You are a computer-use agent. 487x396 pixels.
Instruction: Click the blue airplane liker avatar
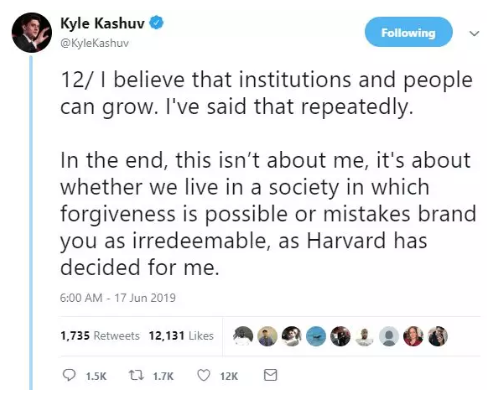pos(316,336)
